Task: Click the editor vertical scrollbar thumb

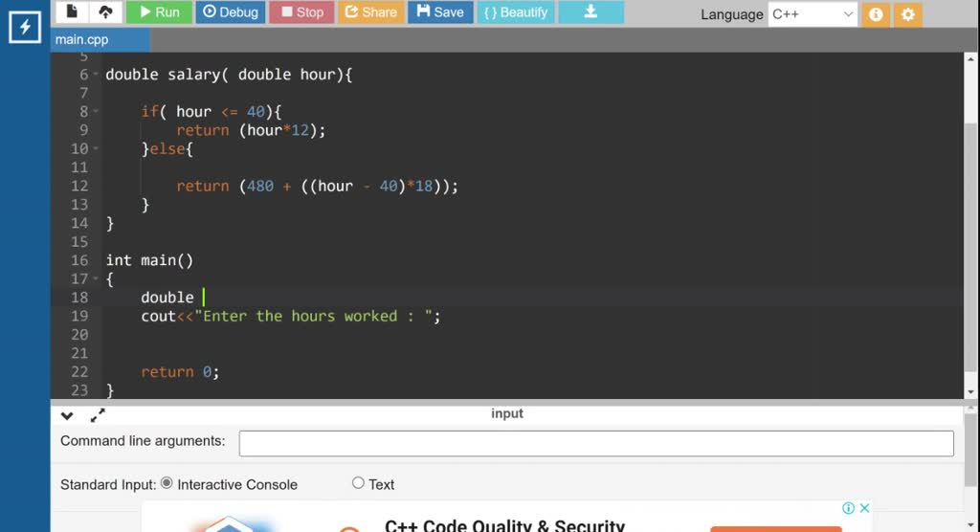Action: [970, 247]
